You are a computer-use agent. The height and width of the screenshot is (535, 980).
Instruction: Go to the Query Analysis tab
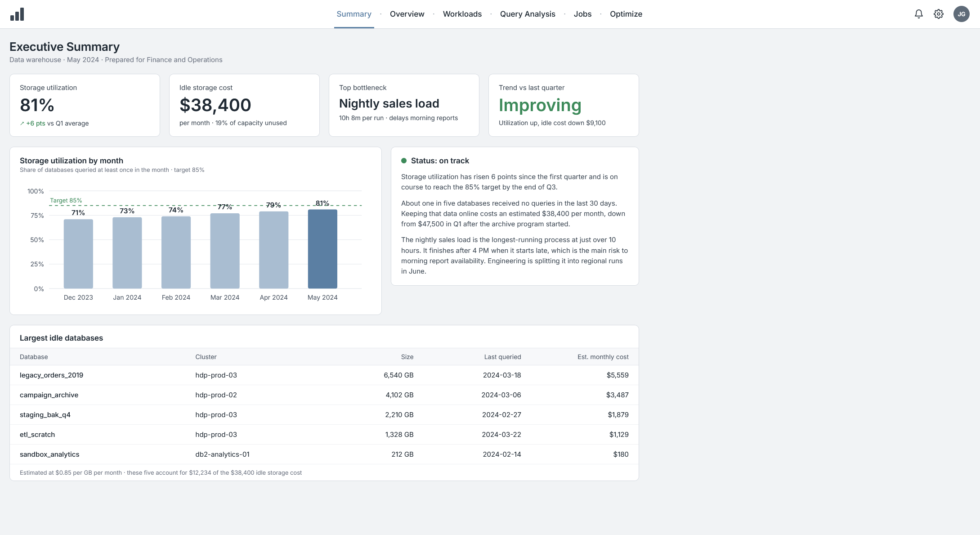click(528, 14)
